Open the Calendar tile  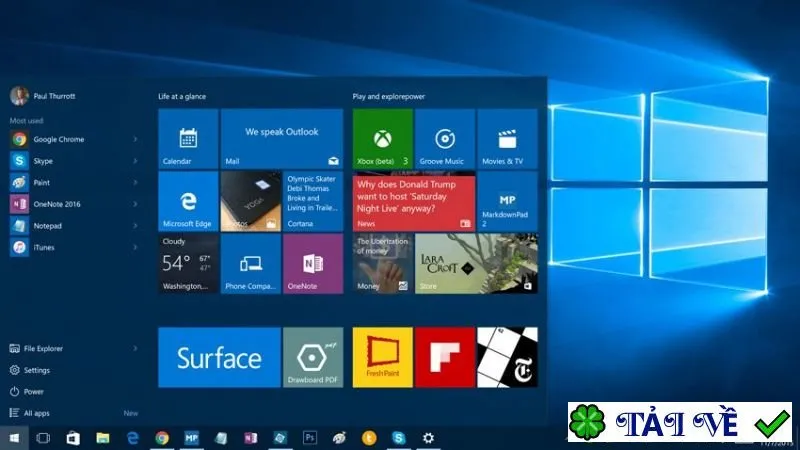click(x=188, y=139)
